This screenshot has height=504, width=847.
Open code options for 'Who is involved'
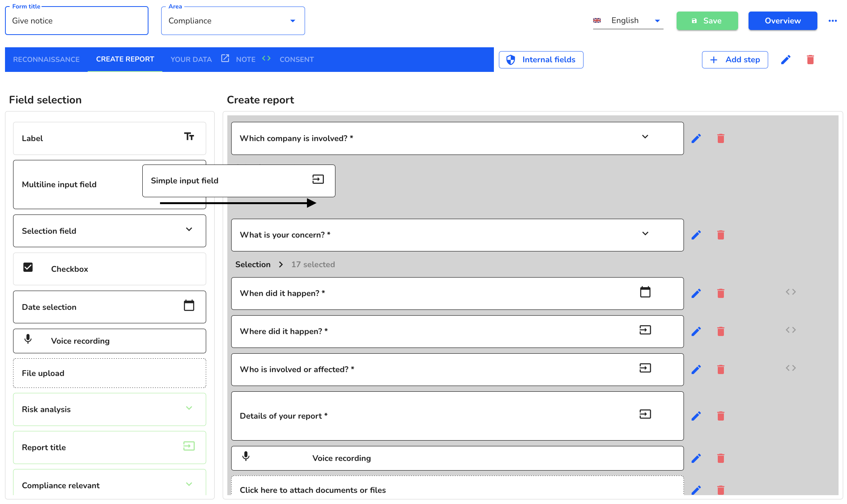click(790, 368)
